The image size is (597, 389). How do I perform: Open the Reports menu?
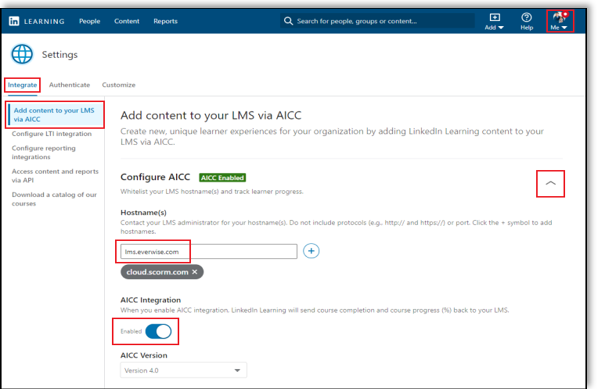pos(165,21)
